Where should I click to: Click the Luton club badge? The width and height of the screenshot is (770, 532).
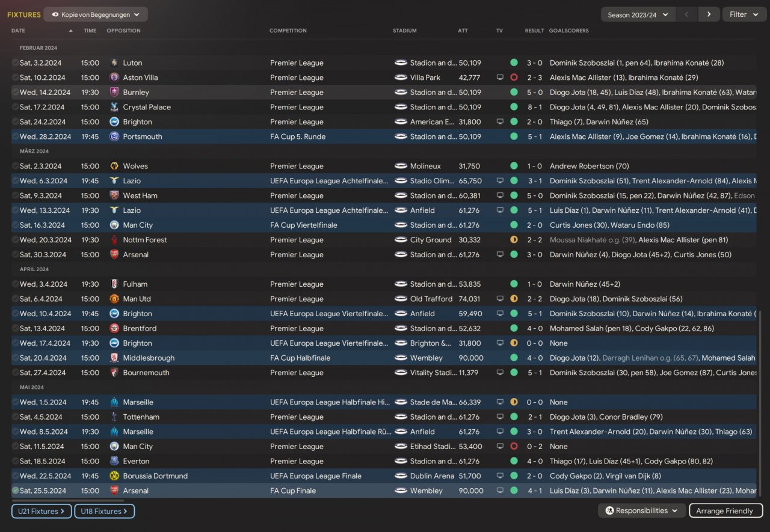[x=114, y=63]
